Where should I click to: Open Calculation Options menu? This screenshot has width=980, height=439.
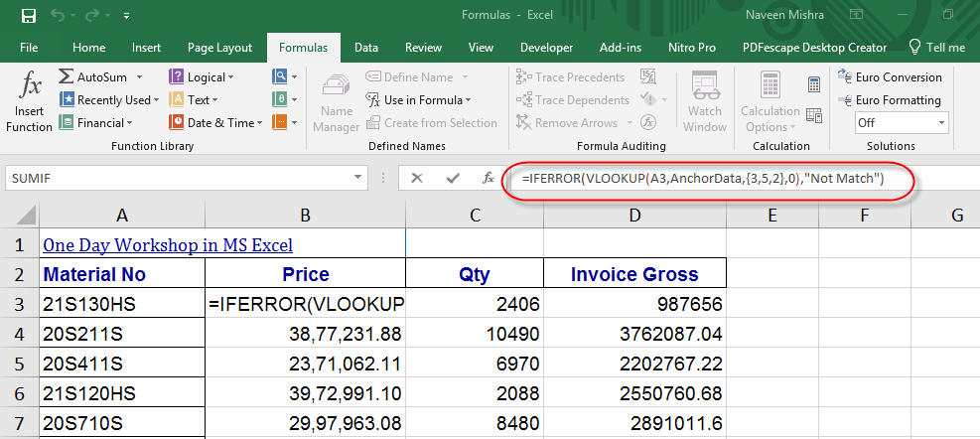pos(770,101)
